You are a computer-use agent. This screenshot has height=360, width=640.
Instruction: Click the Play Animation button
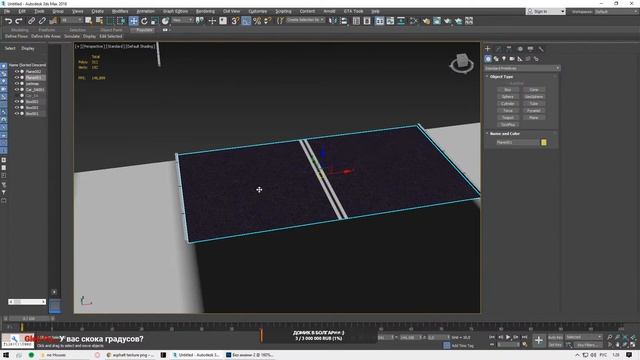point(508,337)
